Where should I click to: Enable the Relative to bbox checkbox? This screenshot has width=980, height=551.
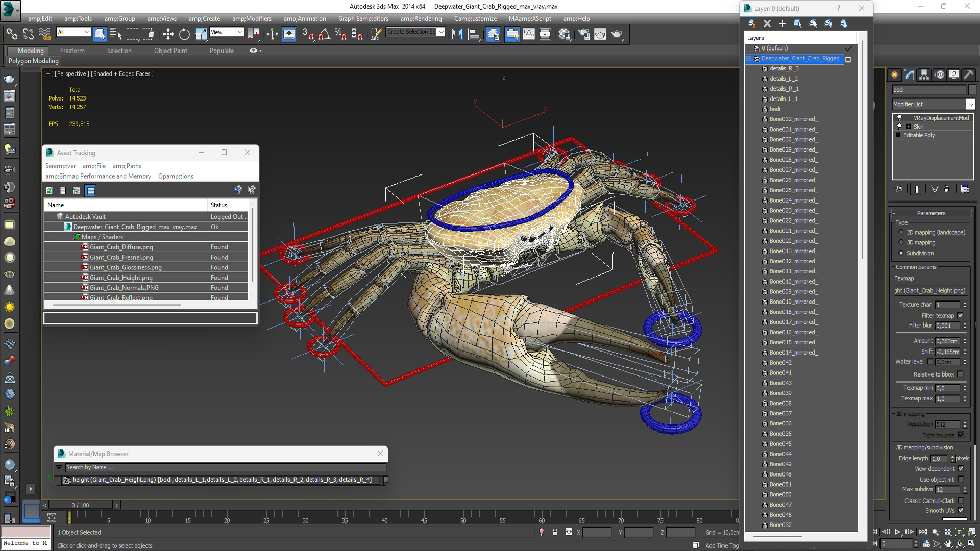(x=961, y=374)
